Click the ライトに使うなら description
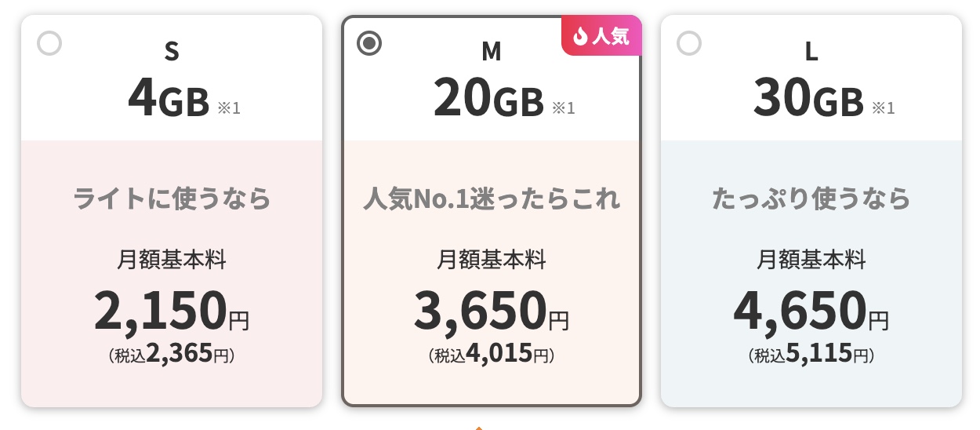This screenshot has width=980, height=430. [x=172, y=199]
